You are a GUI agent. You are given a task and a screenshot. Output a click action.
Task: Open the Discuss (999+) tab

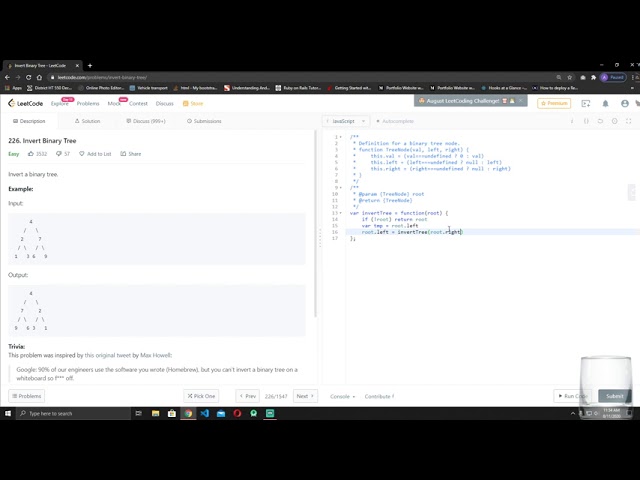[146, 121]
